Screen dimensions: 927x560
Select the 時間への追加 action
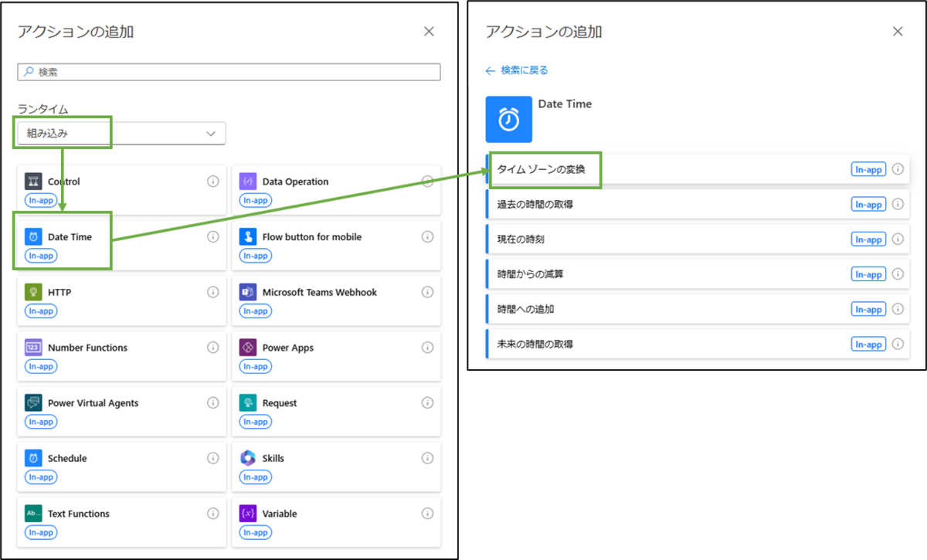click(x=698, y=309)
